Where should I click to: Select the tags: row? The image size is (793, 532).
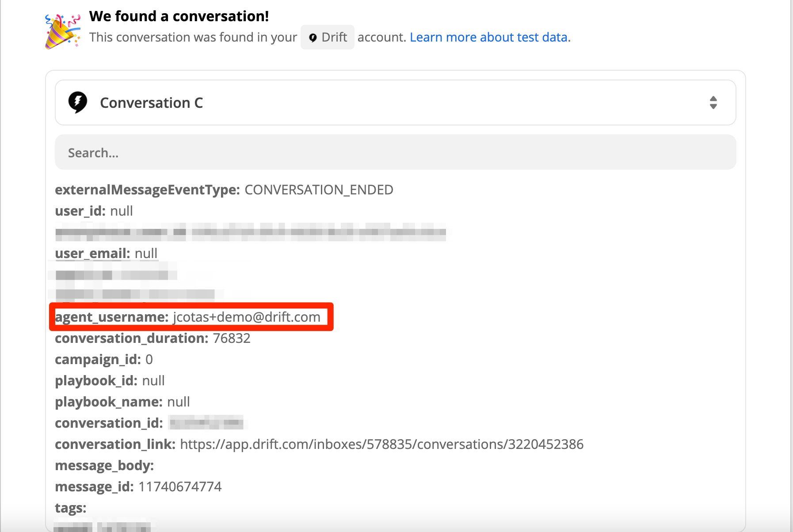click(71, 508)
